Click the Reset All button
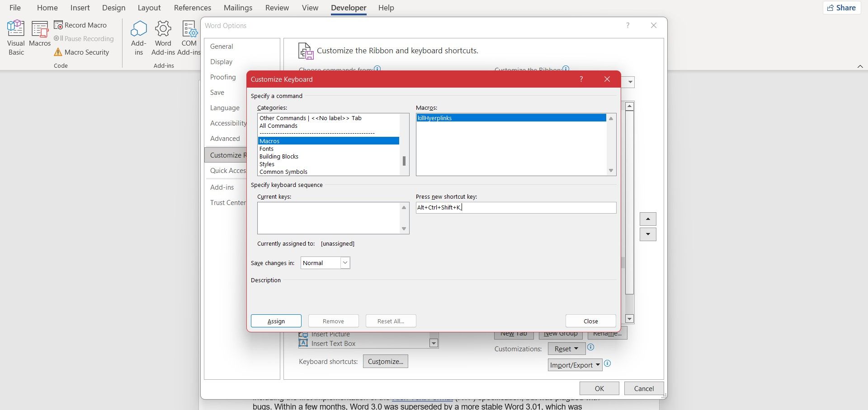Viewport: 868px width, 410px height. [391, 321]
